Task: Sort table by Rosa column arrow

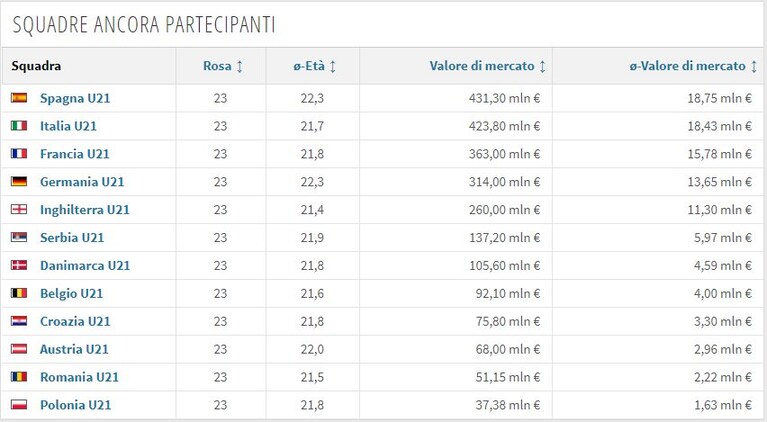Action: 240,66
